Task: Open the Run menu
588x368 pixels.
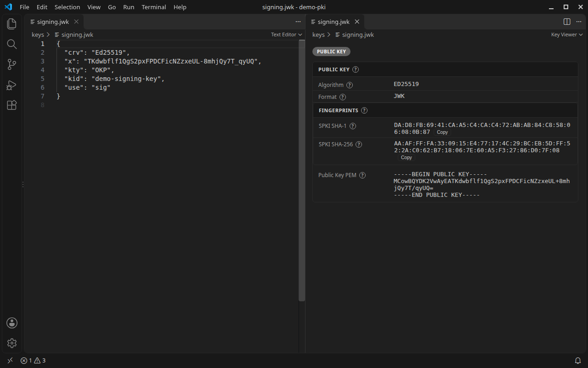Action: coord(129,7)
